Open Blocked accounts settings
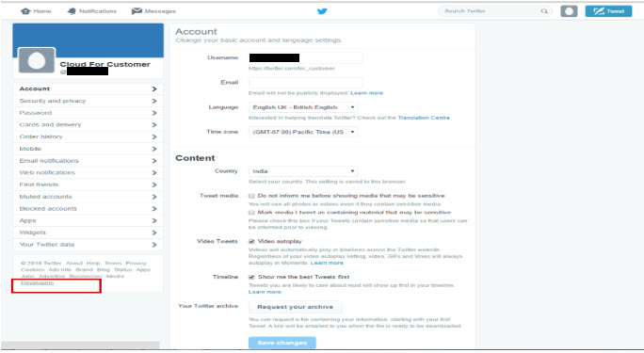This screenshot has height=353, width=644. pyautogui.click(x=88, y=209)
